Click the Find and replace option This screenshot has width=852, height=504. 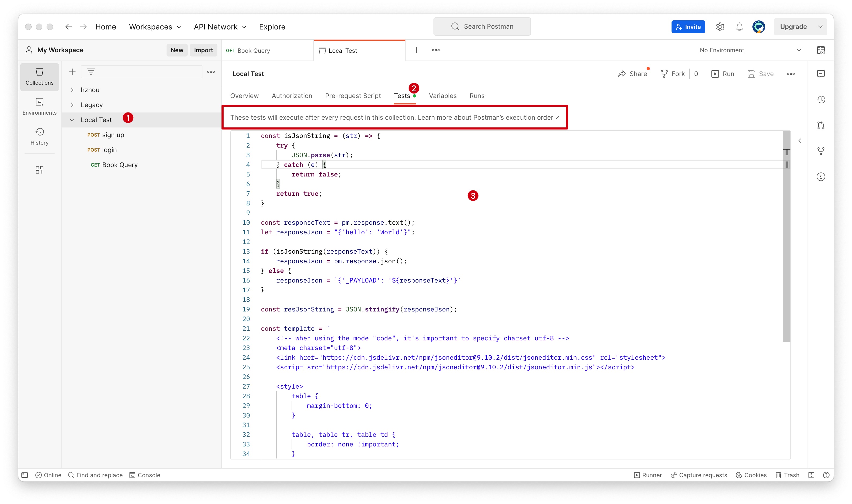(x=93, y=475)
